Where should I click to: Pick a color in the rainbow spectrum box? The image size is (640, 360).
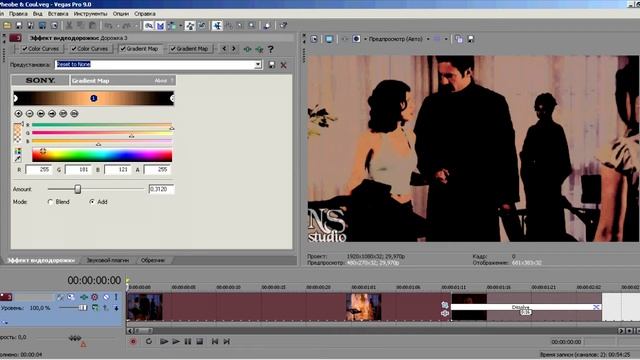(102, 155)
